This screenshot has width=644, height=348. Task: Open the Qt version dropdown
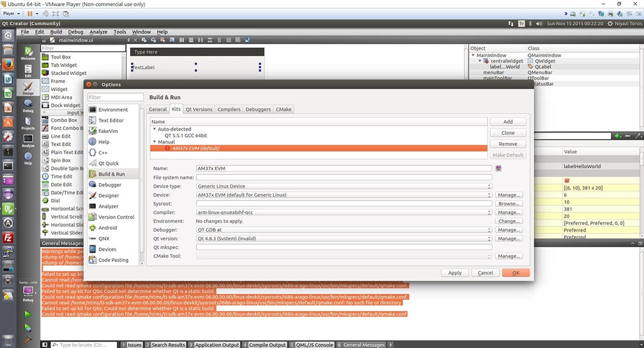[344, 238]
